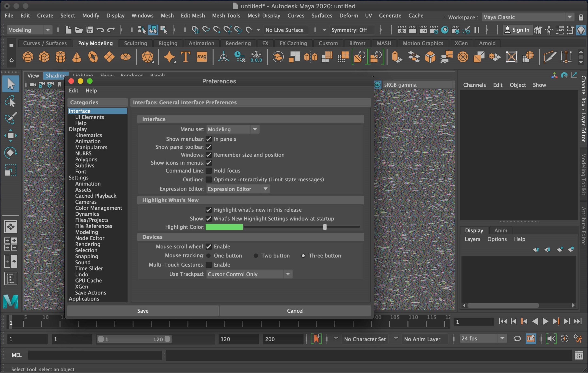Toggle Windows Remember size and position
The height and width of the screenshot is (373, 588).
click(x=209, y=155)
